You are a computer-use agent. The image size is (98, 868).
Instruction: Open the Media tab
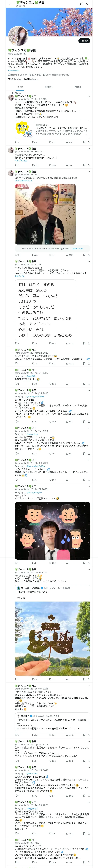[x=78, y=87]
